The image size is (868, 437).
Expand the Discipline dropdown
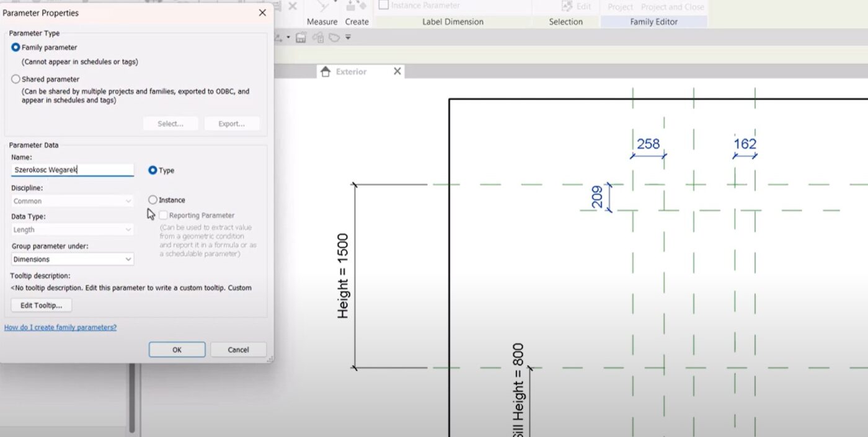(73, 201)
